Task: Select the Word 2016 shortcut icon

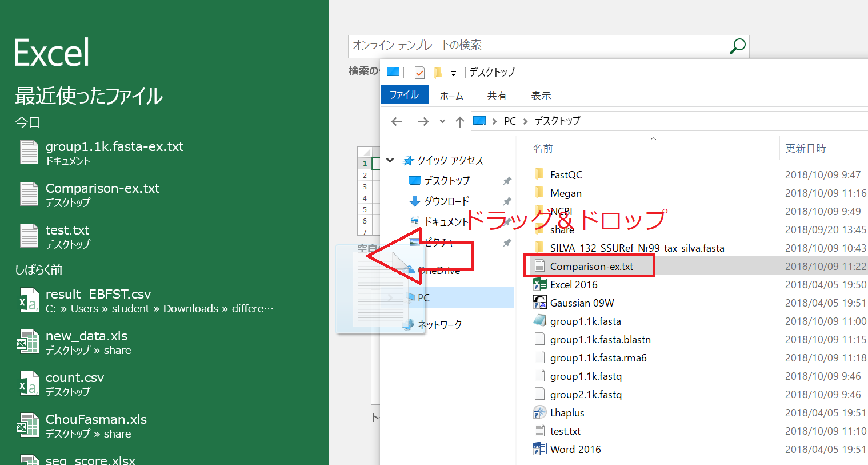Action: tap(539, 448)
